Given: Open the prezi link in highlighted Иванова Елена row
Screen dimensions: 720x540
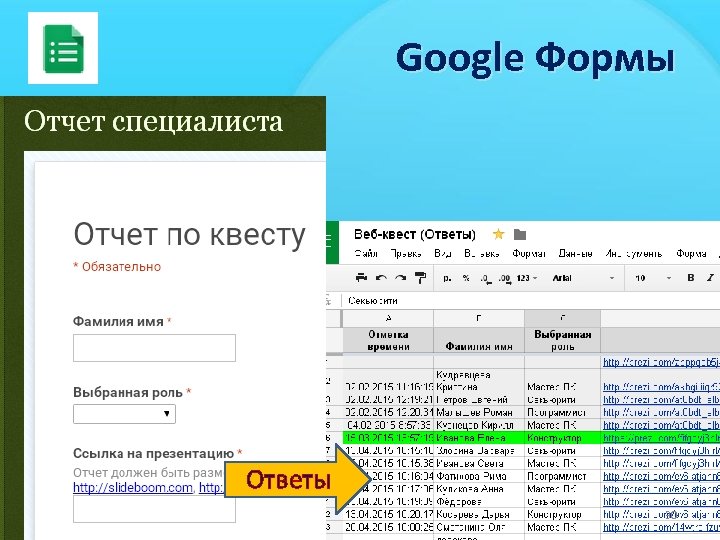Looking at the screenshot, I should click(x=661, y=438).
